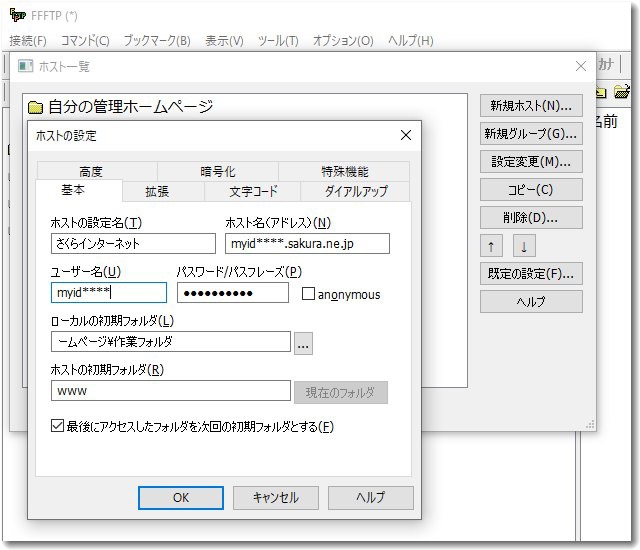Open the ブックマーク(B) menu
This screenshot has height=550, width=640.
click(156, 40)
